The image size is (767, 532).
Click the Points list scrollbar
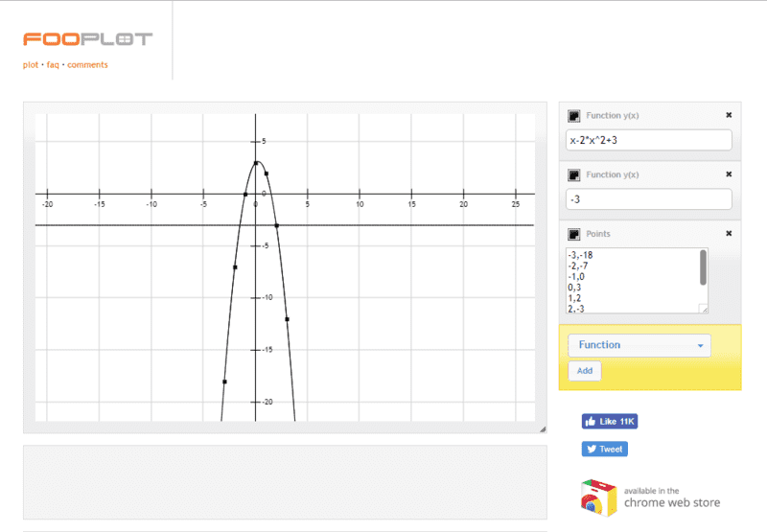click(x=704, y=268)
